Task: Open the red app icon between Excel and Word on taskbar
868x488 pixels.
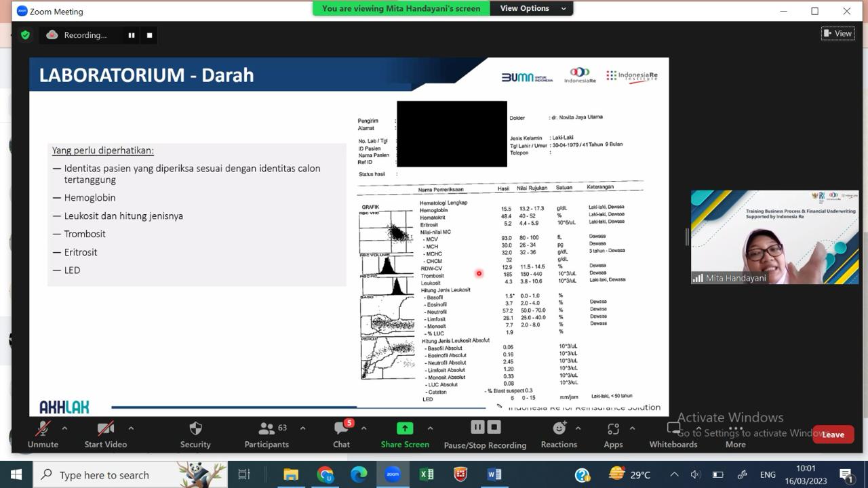Action: click(460, 474)
